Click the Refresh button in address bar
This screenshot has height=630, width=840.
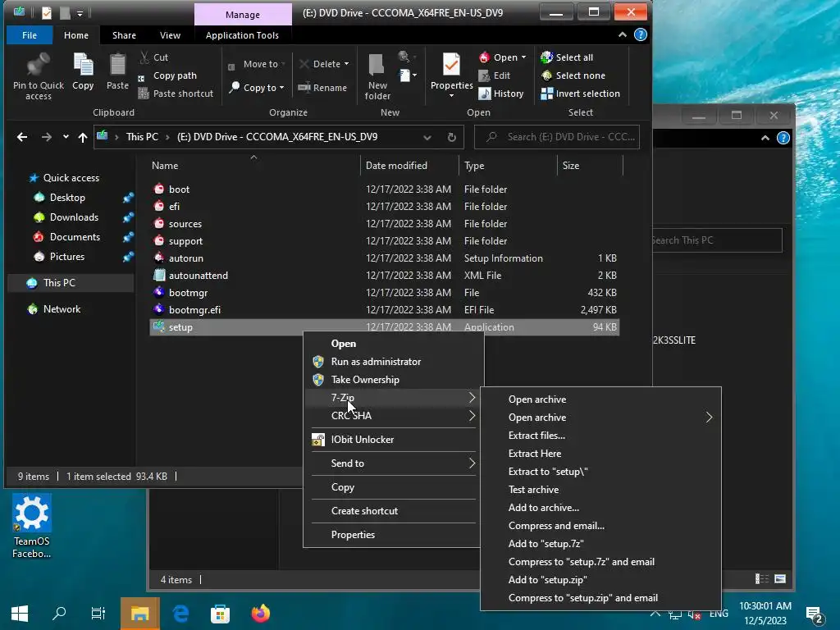(x=452, y=137)
